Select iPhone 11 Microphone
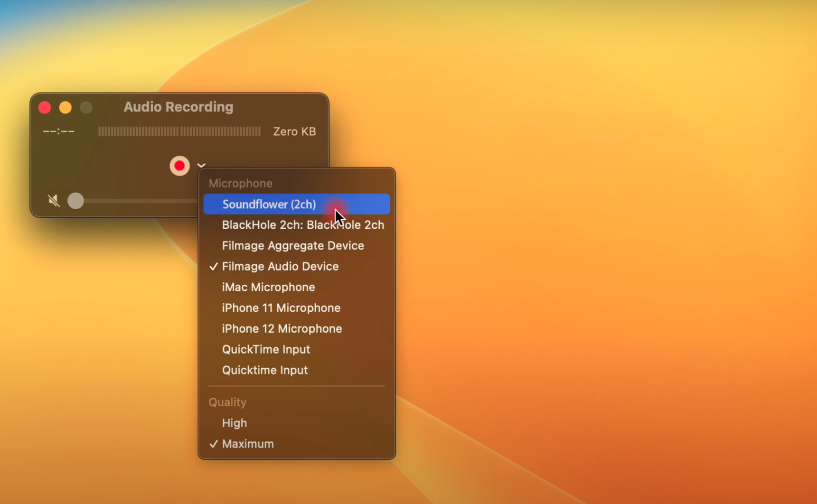 pos(297,308)
